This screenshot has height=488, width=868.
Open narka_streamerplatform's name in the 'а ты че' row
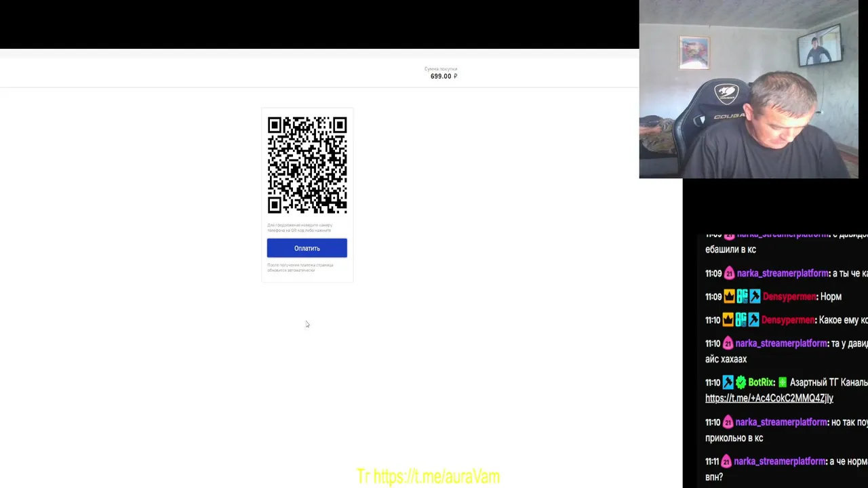[784, 274]
